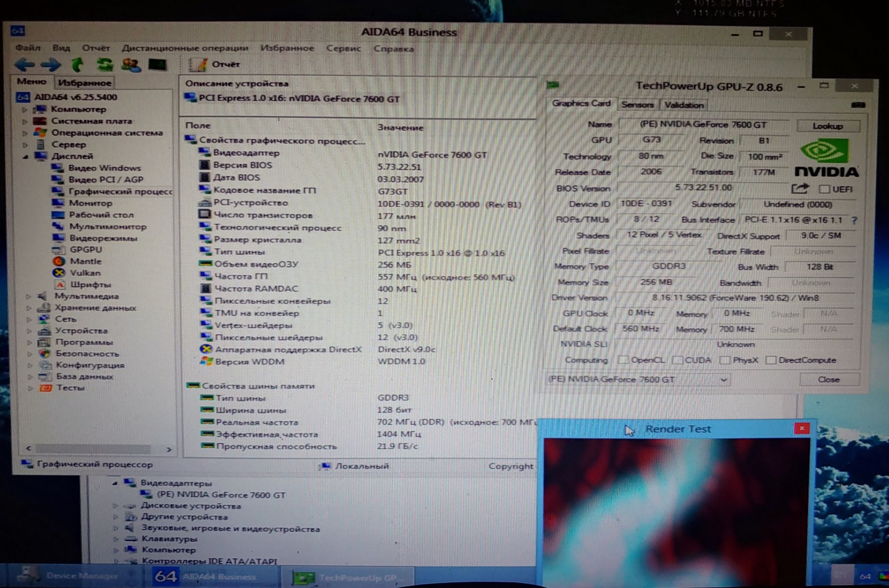The width and height of the screenshot is (889, 588).
Task: Open Шрифты in the Display tree
Action: (90, 285)
